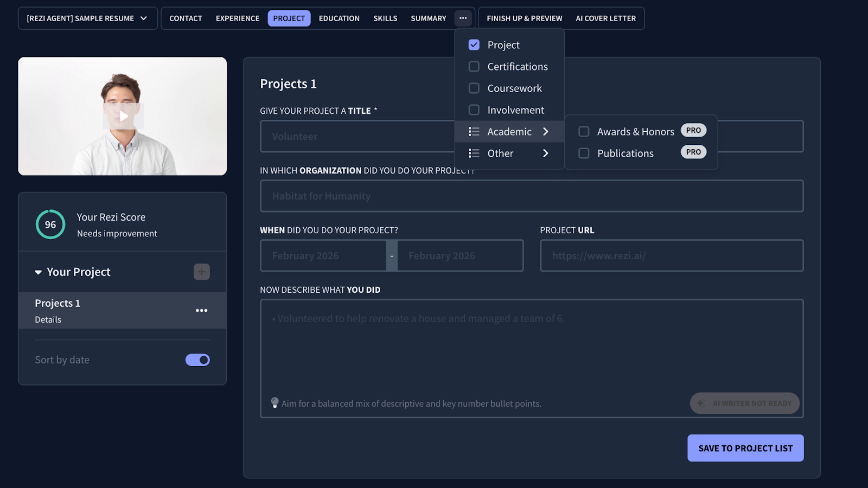Click Save to Project List button
868x488 pixels.
pyautogui.click(x=745, y=448)
